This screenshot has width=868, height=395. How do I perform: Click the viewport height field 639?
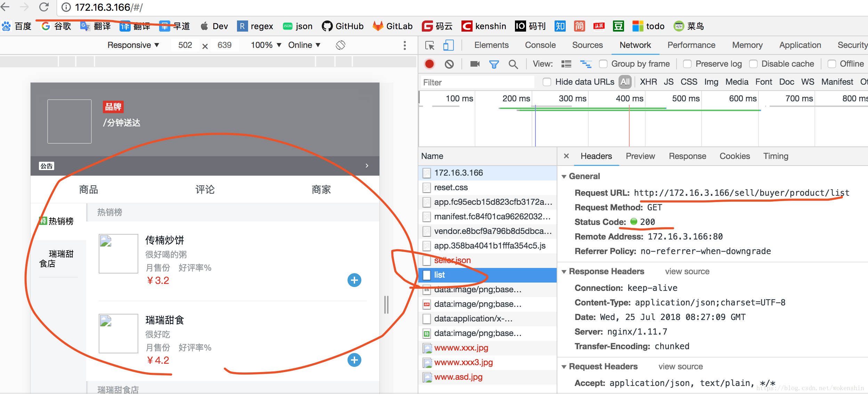224,45
